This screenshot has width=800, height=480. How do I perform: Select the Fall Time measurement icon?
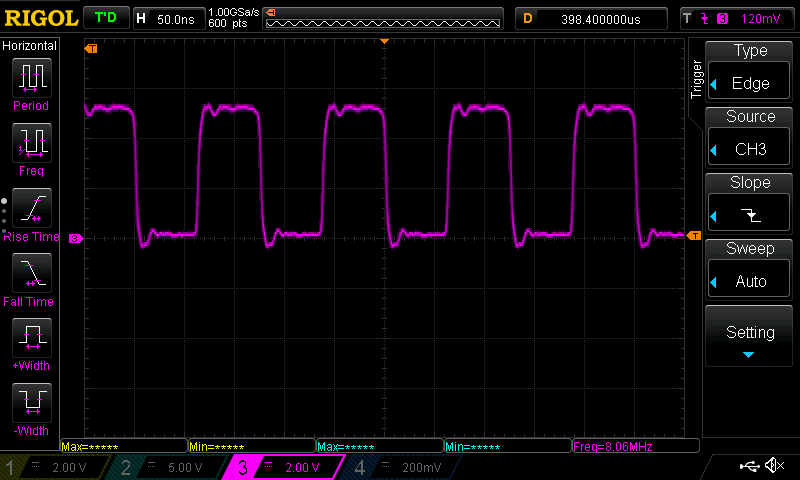(32, 272)
